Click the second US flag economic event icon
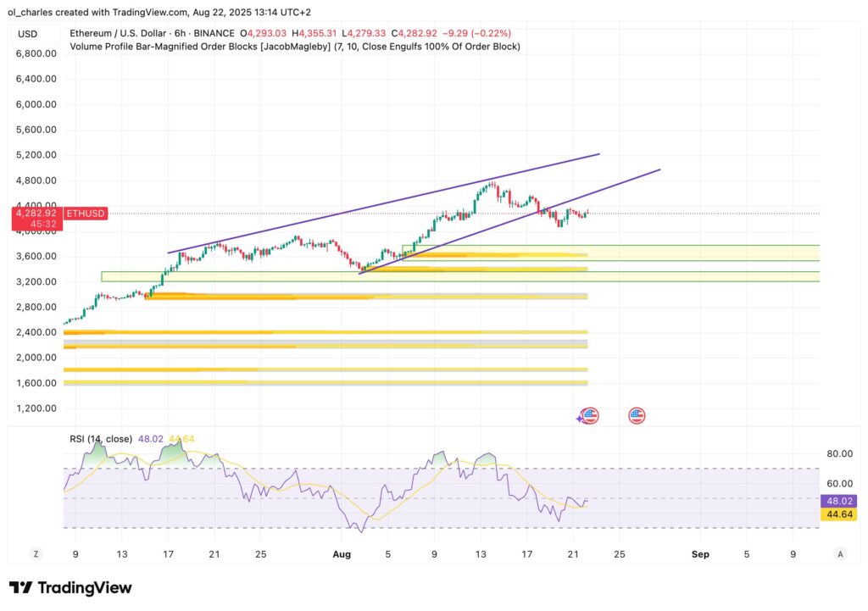The image size is (868, 611). pyautogui.click(x=637, y=415)
